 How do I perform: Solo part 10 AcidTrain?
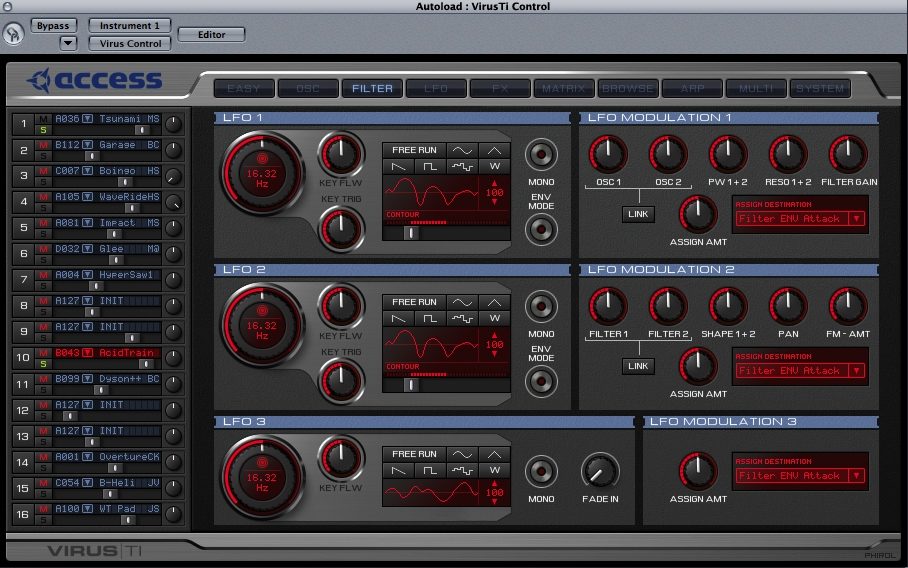click(x=43, y=364)
